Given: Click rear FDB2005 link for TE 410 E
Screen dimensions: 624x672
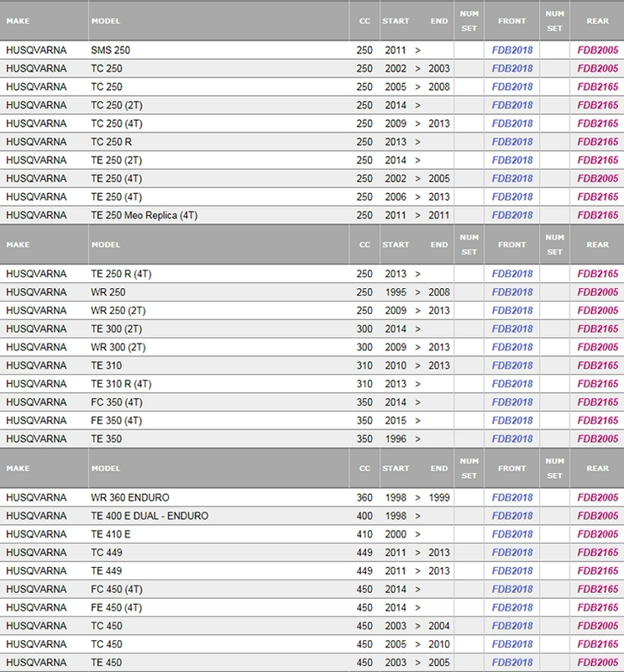Looking at the screenshot, I should pyautogui.click(x=598, y=534).
